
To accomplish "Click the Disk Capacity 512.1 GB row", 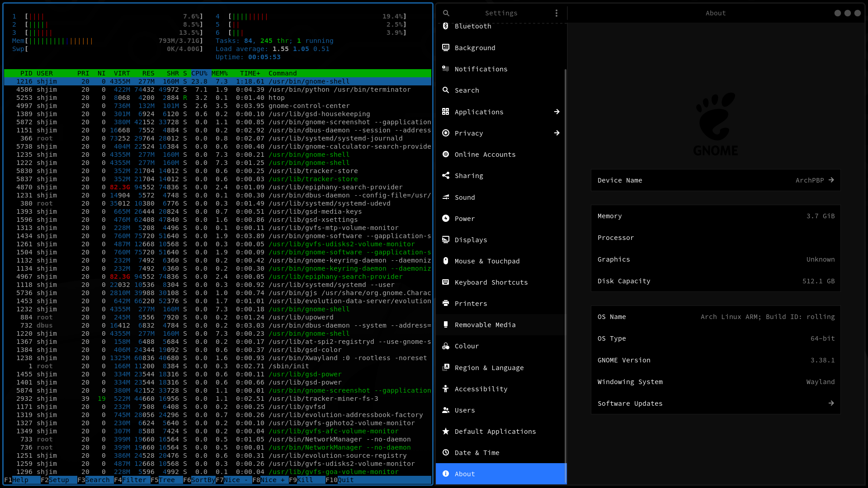I will 716,281.
